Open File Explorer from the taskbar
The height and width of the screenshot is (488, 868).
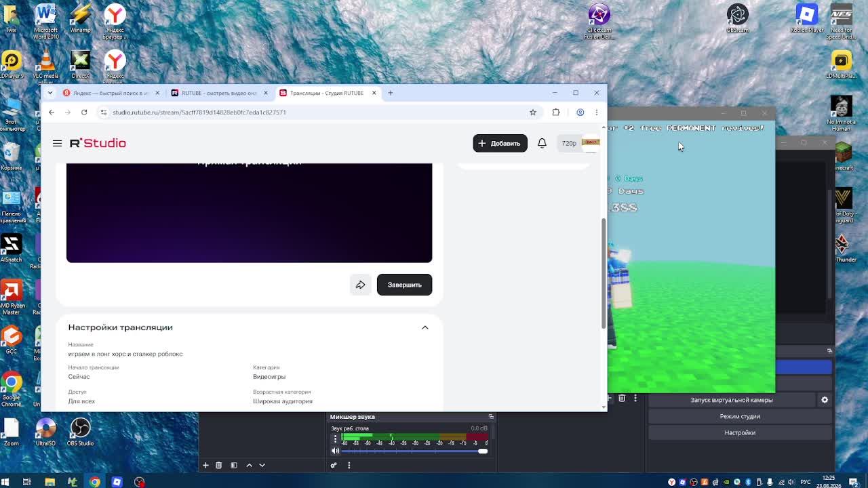click(50, 482)
